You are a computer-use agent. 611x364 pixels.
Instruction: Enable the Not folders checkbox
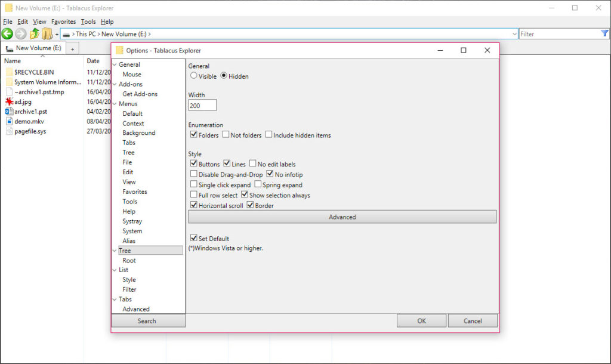point(226,134)
